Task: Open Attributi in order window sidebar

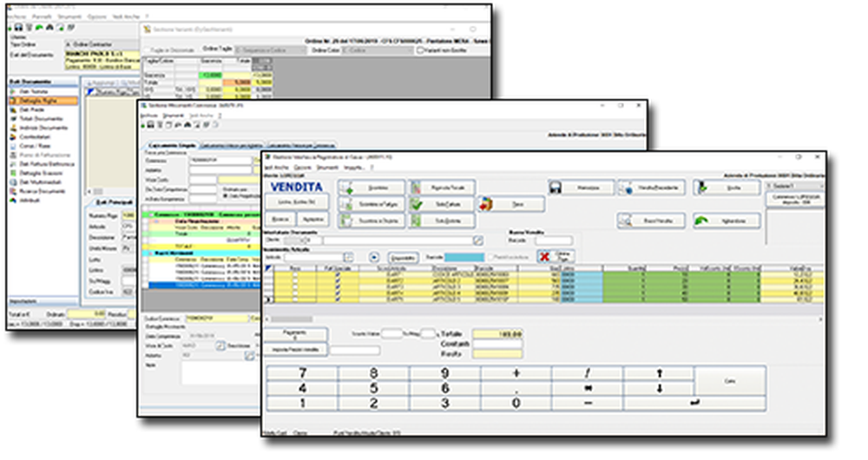Action: tap(30, 200)
